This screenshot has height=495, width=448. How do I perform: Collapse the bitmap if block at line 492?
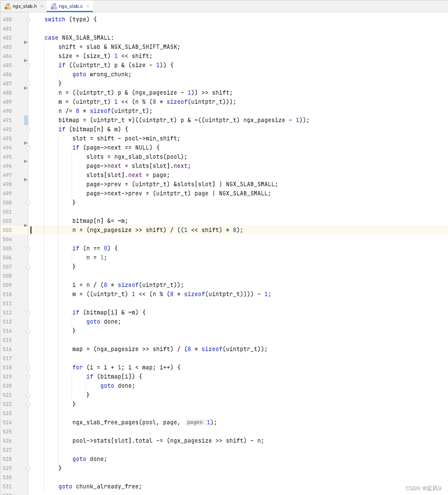tap(27, 129)
